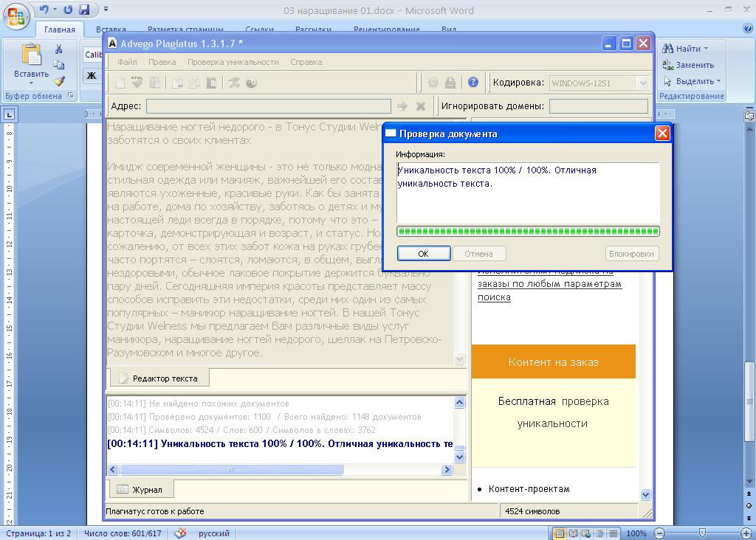This screenshot has width=756, height=540.
Task: Click the Cut scissors icon in Word
Action: (x=59, y=49)
